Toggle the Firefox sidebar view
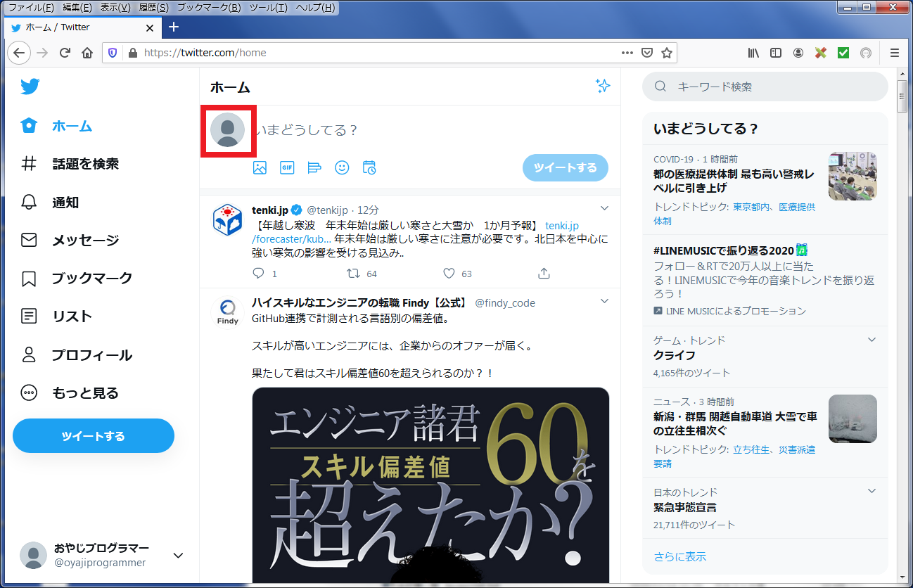This screenshot has width=913, height=588. point(776,53)
